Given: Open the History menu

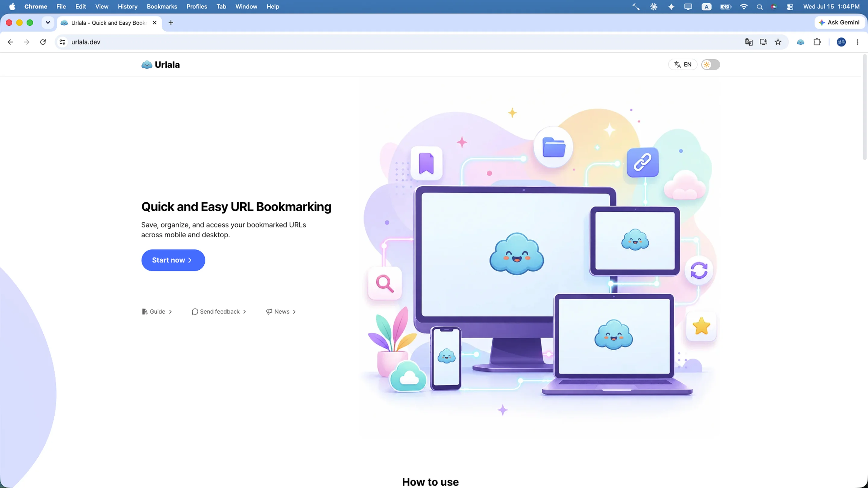Looking at the screenshot, I should tap(127, 6).
